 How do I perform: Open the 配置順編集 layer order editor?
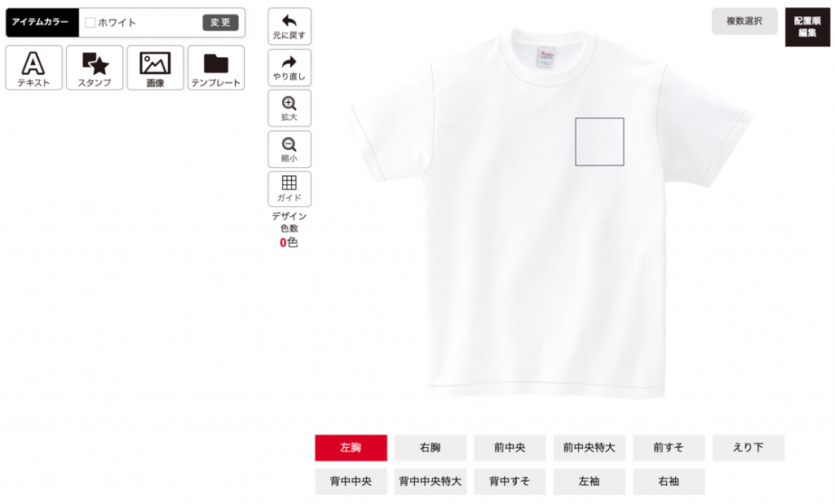pos(807,27)
